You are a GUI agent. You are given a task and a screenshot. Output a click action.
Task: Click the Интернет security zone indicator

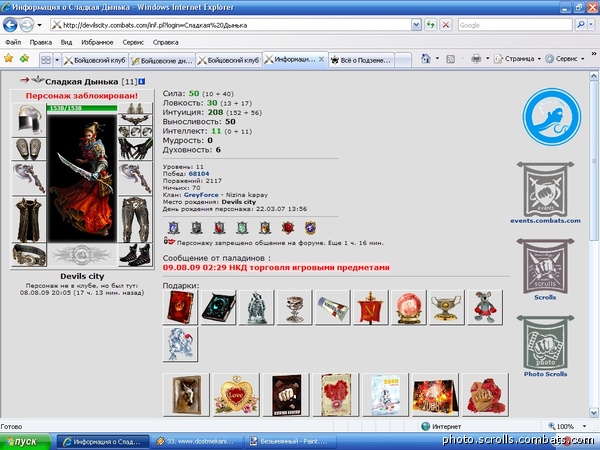coord(441,426)
